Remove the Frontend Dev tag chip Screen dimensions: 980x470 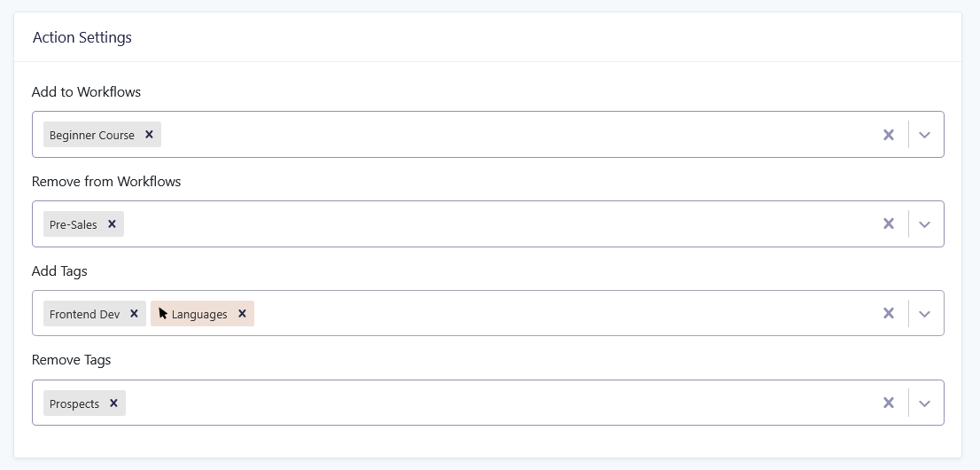[x=134, y=314]
